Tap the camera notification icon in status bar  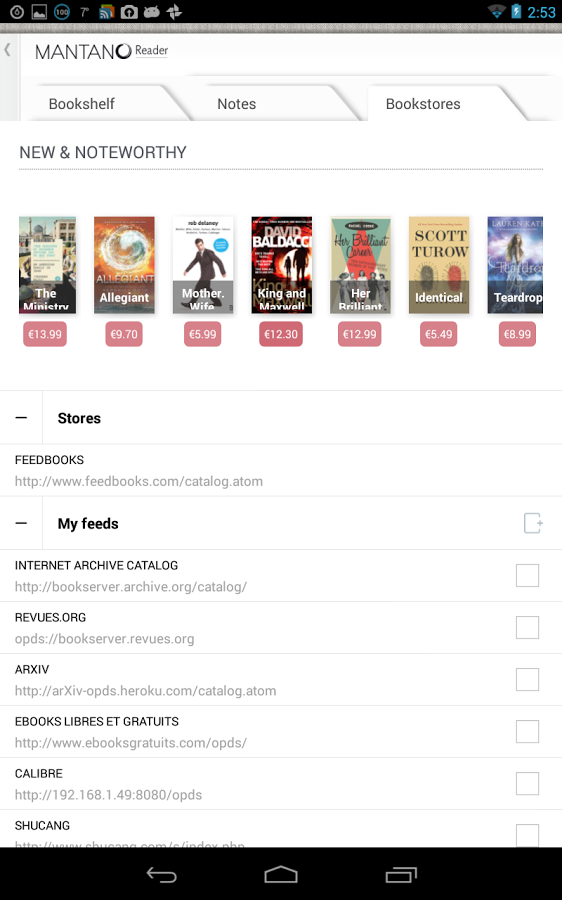click(x=129, y=11)
